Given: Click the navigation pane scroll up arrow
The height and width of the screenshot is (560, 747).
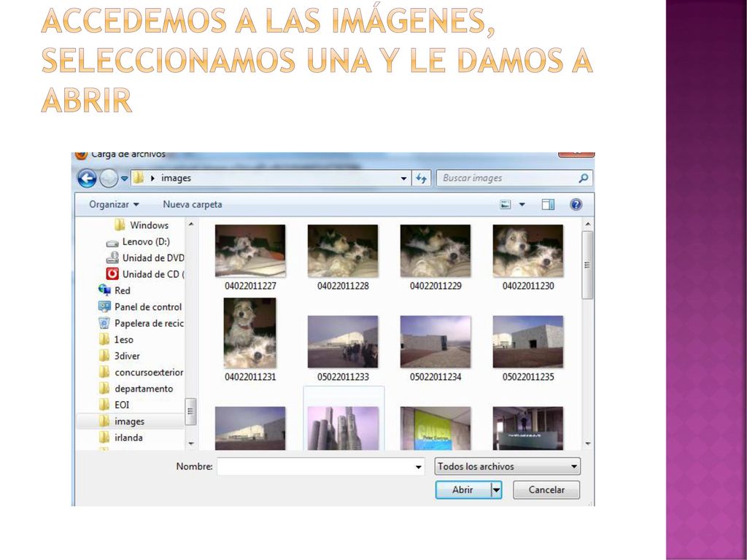Looking at the screenshot, I should pyautogui.click(x=191, y=224).
